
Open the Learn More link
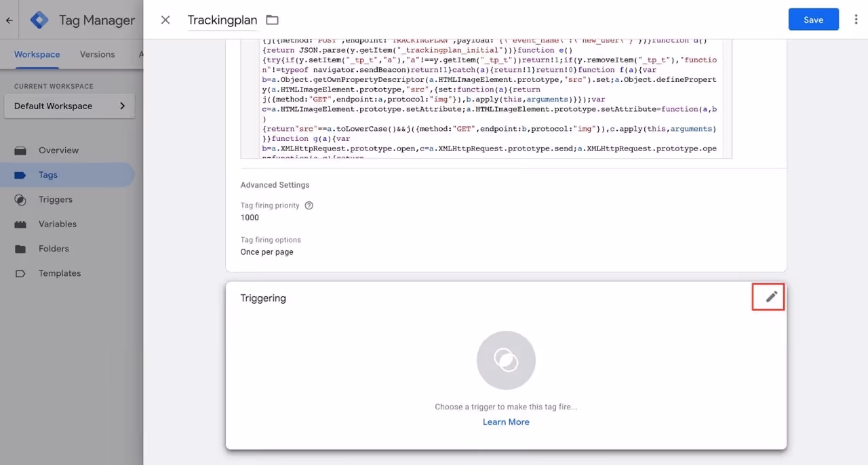point(506,422)
